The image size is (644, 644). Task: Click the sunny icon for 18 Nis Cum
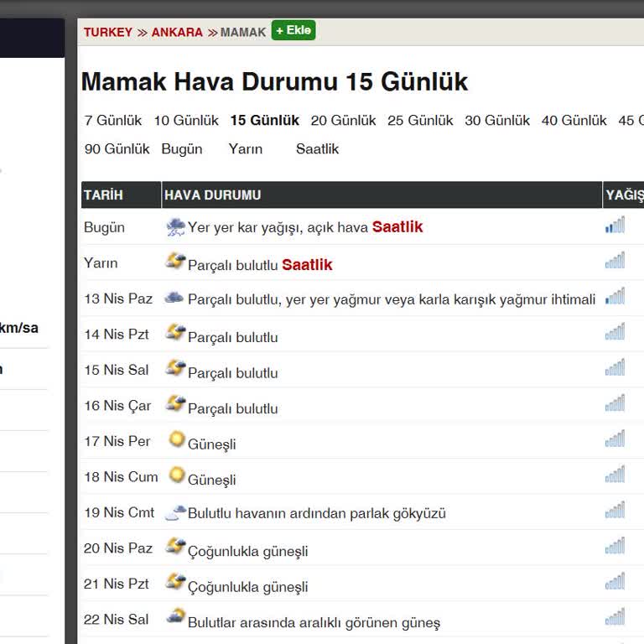click(x=176, y=475)
